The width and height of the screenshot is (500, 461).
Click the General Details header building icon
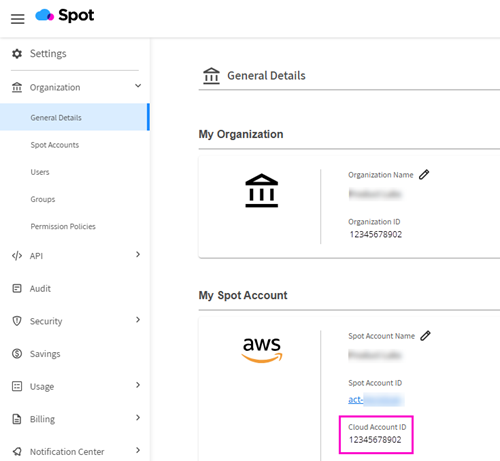point(211,76)
